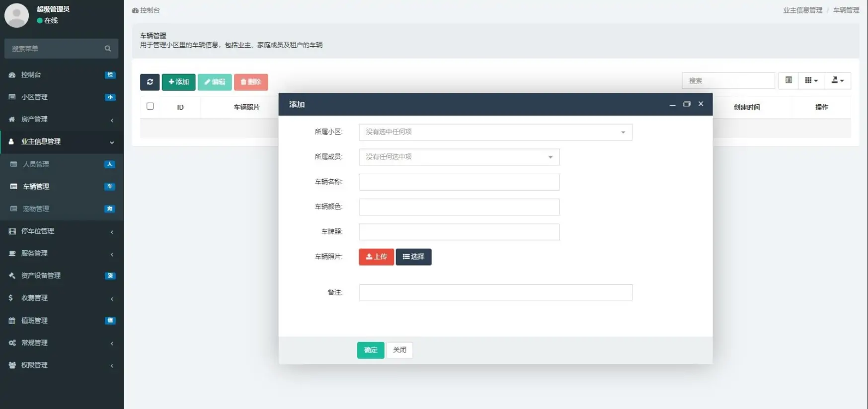Viewport: 868px width, 409px height.
Task: Select 人员管理 submenu item
Action: click(x=62, y=164)
